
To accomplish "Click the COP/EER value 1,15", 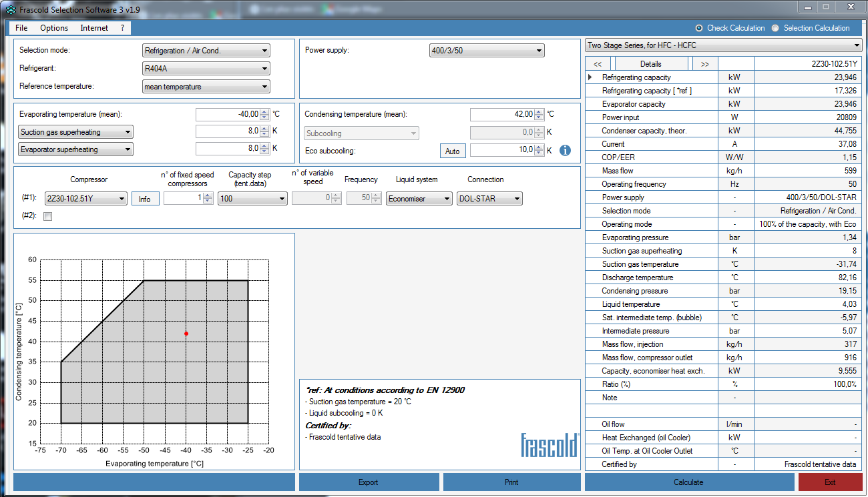I will (x=809, y=157).
